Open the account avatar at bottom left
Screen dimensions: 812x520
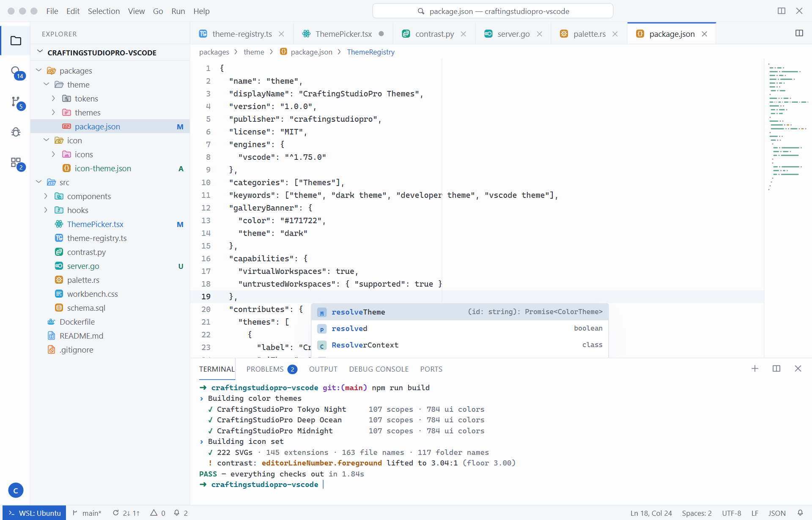[x=16, y=490]
